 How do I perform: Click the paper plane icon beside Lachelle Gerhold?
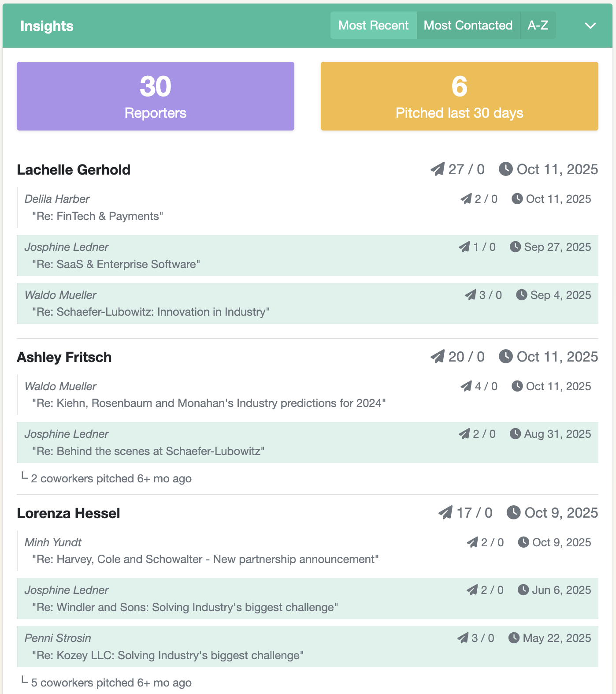[x=438, y=169]
